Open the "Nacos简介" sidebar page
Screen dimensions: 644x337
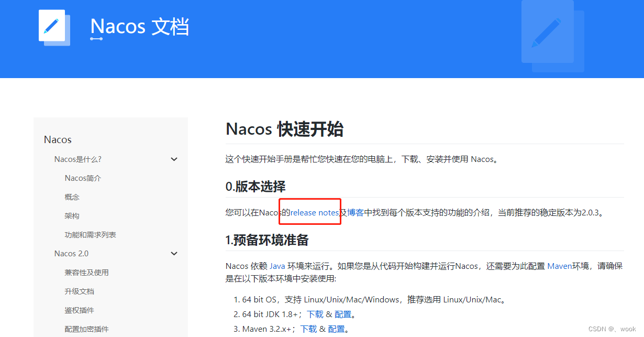point(83,178)
